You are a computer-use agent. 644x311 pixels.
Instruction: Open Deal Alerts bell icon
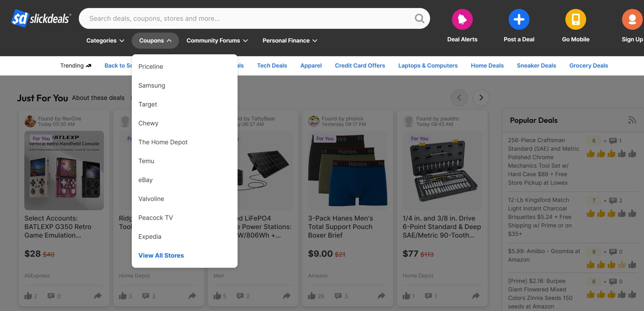tap(462, 19)
